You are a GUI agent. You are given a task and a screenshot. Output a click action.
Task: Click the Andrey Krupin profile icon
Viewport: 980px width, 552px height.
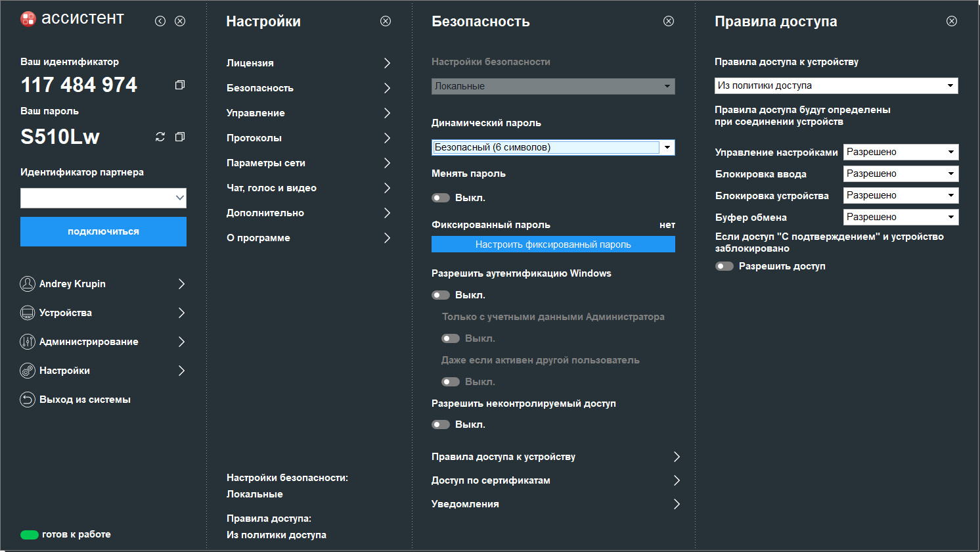tap(28, 284)
